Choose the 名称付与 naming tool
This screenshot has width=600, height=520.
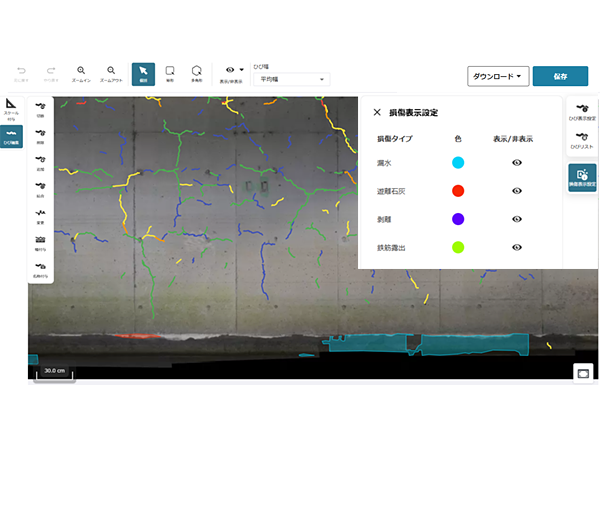tap(40, 269)
